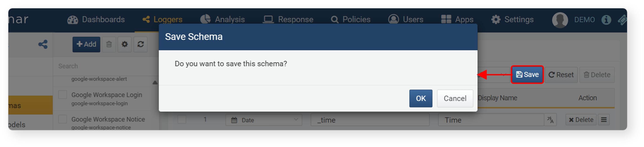The image size is (644, 147).
Task: Check the Google Workspace Login checkbox
Action: (x=62, y=95)
